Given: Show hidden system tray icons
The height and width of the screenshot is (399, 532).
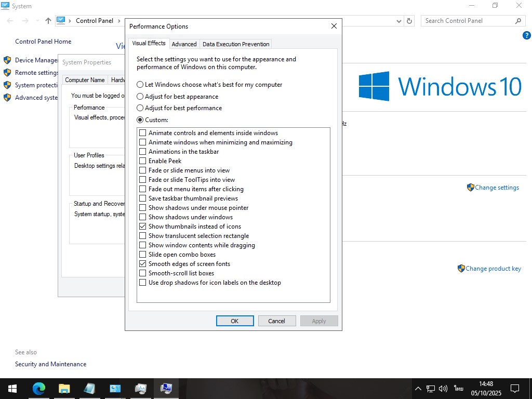Looking at the screenshot, I should 418,389.
